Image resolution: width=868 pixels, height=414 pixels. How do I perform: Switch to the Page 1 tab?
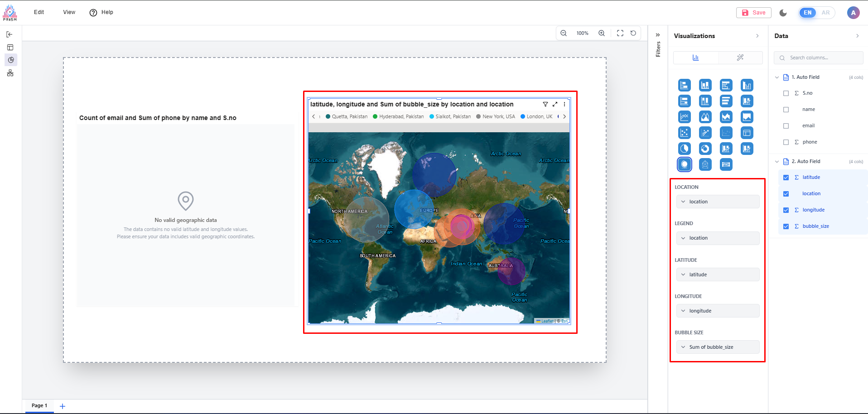click(x=39, y=405)
